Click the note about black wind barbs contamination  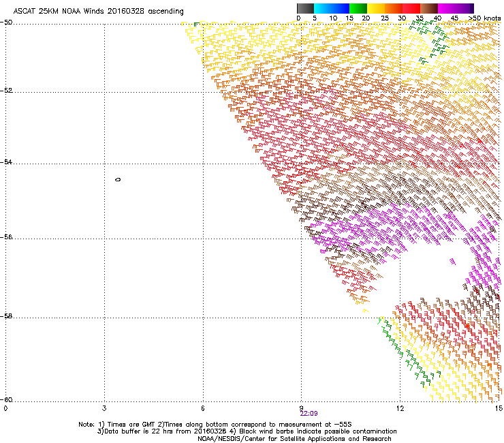pos(313,431)
